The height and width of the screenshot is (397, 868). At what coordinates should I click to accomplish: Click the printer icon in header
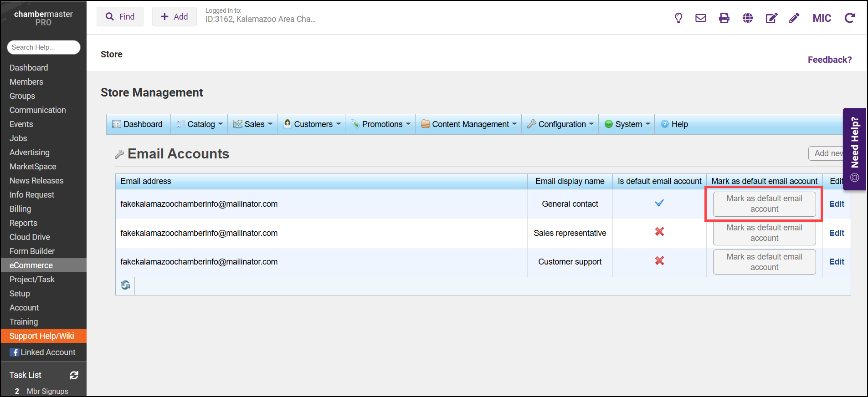(x=724, y=18)
